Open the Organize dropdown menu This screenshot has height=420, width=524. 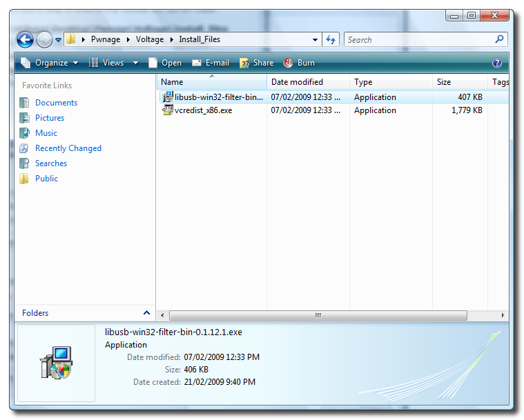pos(50,63)
